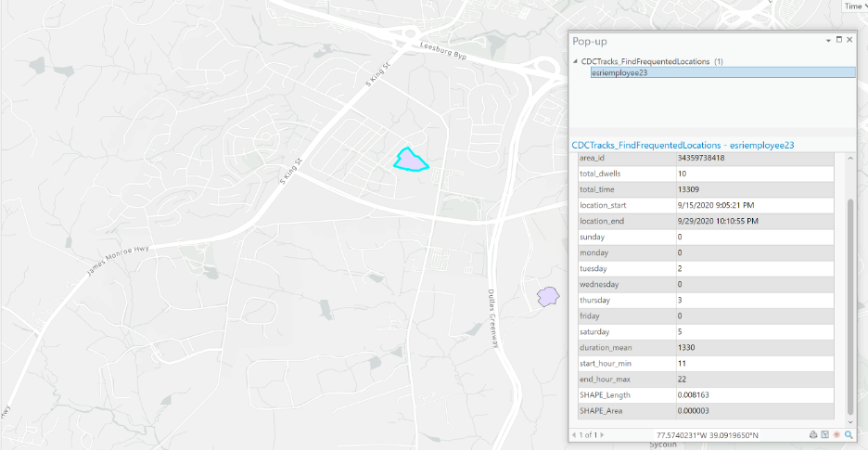The image size is (868, 451).
Task: Click the highlighted cyan polygon on map
Action: (410, 161)
